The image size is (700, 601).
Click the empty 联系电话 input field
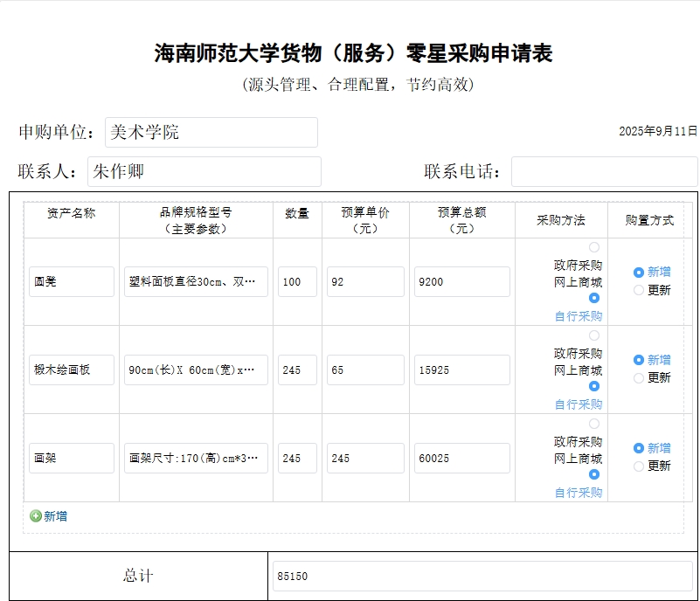coord(604,171)
